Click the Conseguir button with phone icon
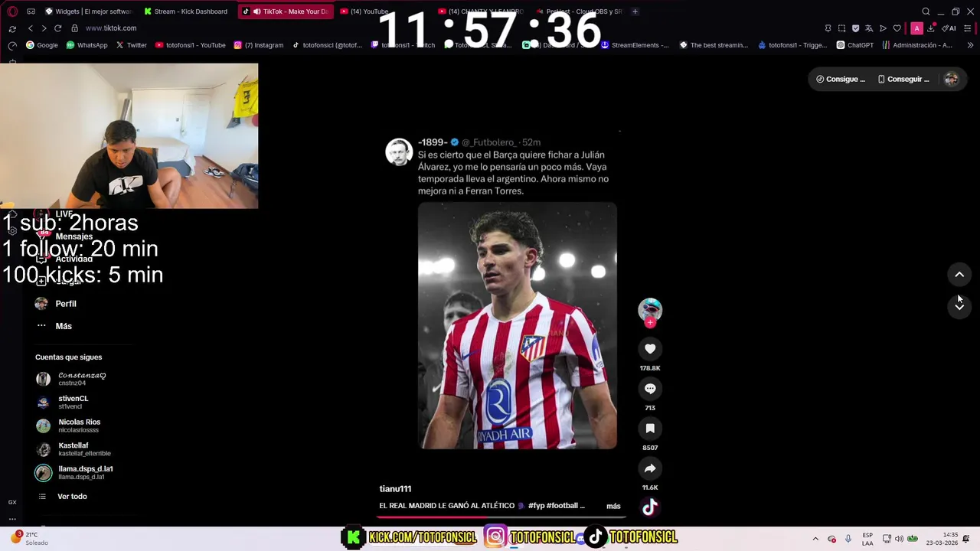 coord(903,79)
